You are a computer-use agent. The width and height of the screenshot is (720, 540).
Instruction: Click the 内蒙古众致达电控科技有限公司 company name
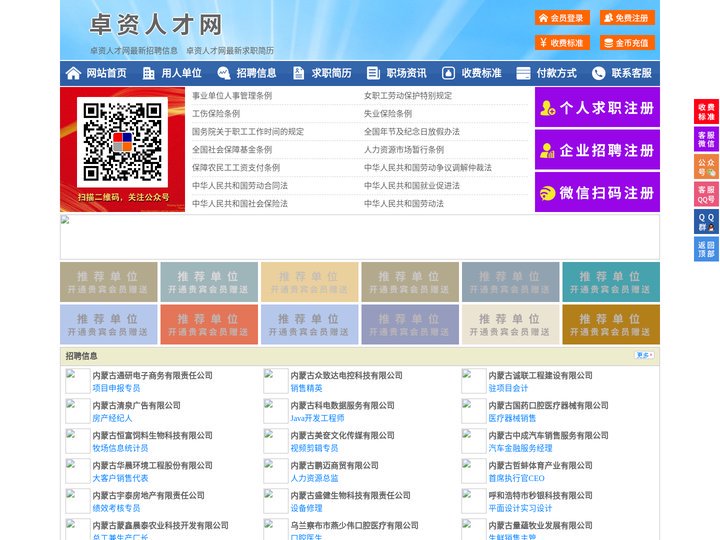347,375
